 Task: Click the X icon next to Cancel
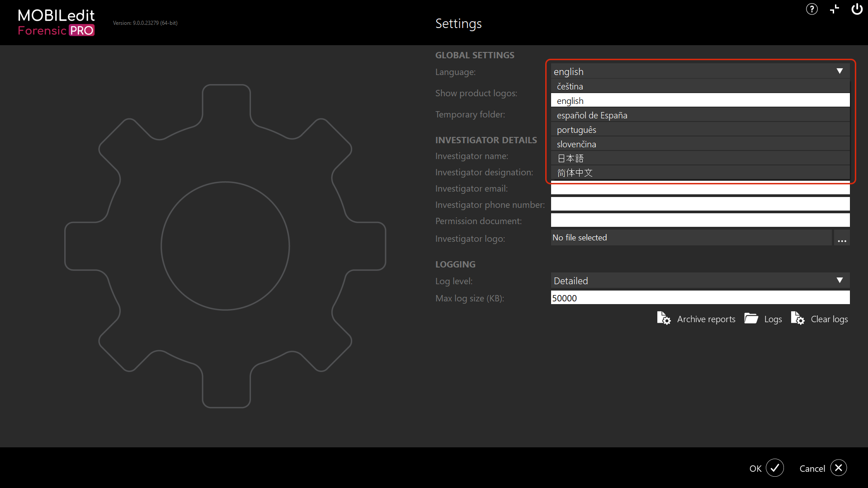coord(839,468)
